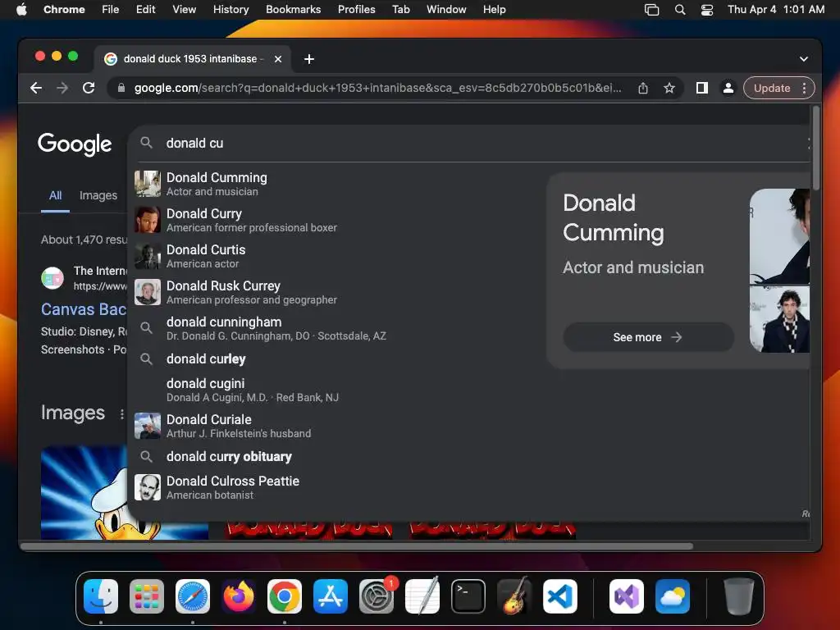
Task: Click See more on Donald Cumming card
Action: click(x=648, y=337)
